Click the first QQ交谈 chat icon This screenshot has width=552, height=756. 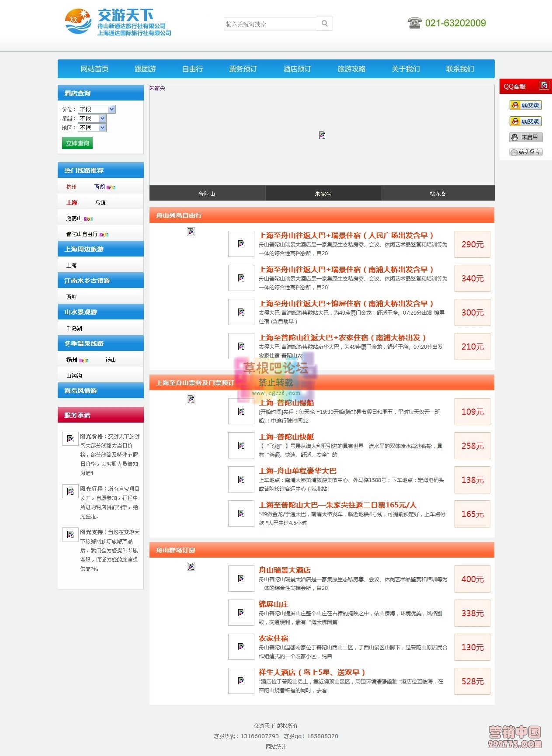pos(525,105)
